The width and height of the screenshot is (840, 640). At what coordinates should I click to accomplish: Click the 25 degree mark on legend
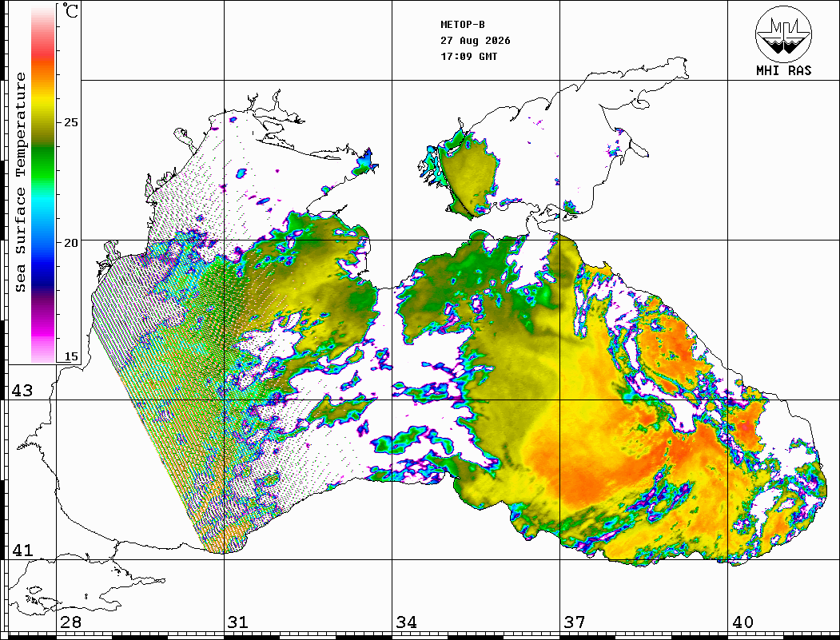70,122
